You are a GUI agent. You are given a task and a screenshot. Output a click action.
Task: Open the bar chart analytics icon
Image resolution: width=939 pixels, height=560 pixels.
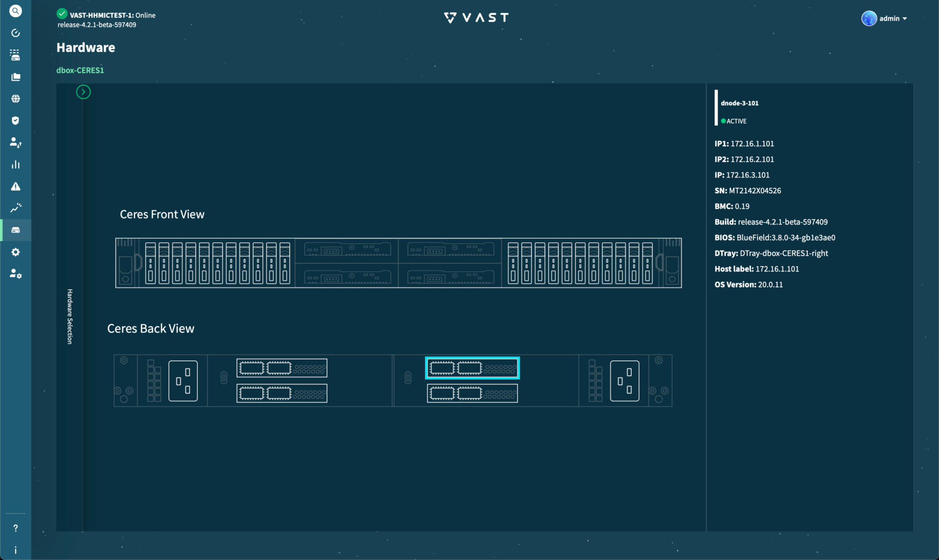(x=16, y=164)
